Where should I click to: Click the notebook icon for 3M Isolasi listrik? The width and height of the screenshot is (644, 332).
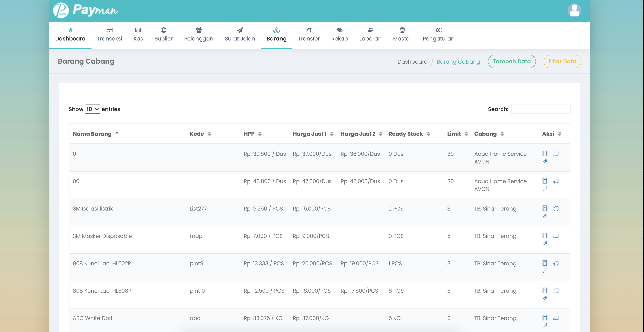click(545, 208)
